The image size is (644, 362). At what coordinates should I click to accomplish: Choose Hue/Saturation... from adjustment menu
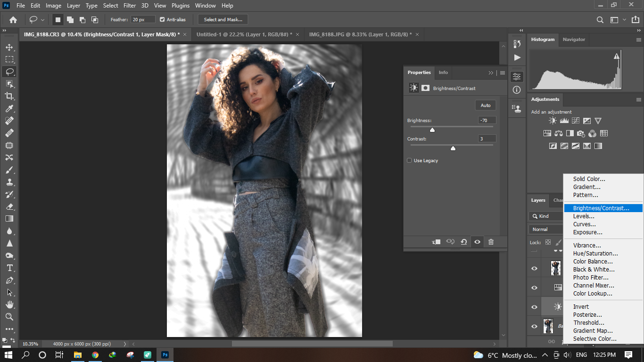(x=595, y=254)
